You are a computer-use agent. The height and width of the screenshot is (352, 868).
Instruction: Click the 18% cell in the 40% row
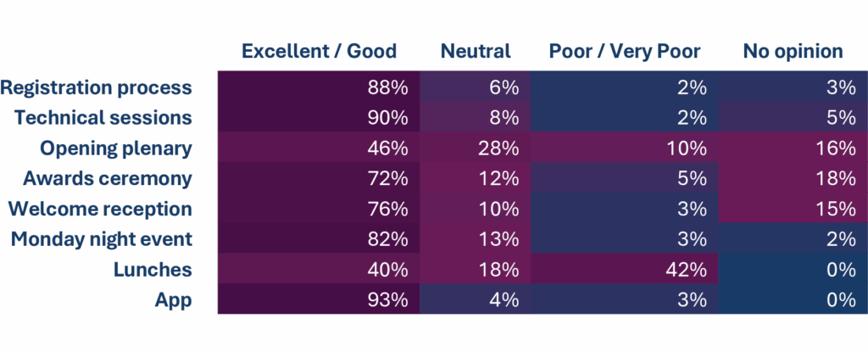[x=476, y=270]
